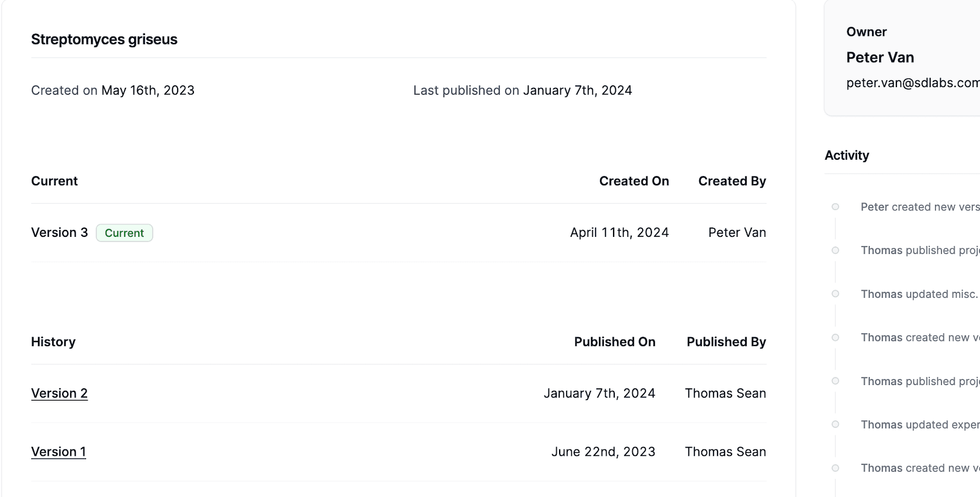Click the Created By column header

point(732,181)
